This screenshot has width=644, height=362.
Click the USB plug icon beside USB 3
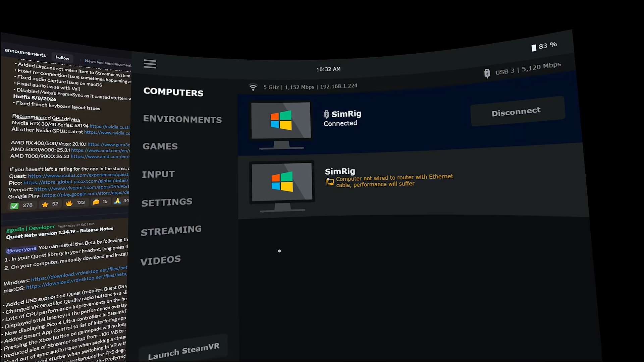coord(487,73)
